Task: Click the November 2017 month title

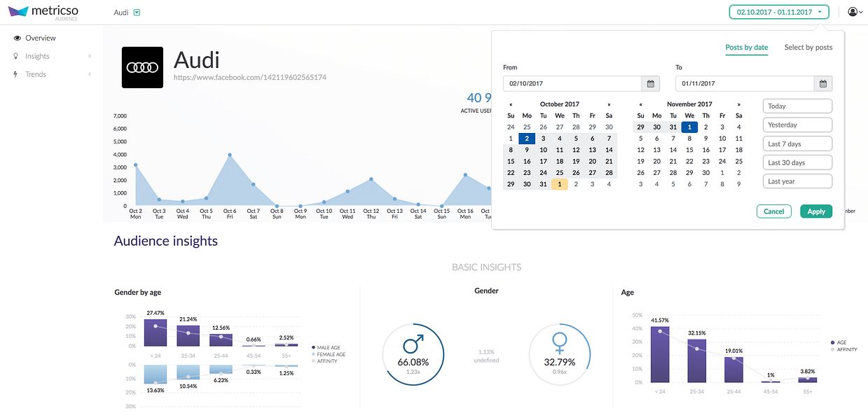Action: point(689,104)
